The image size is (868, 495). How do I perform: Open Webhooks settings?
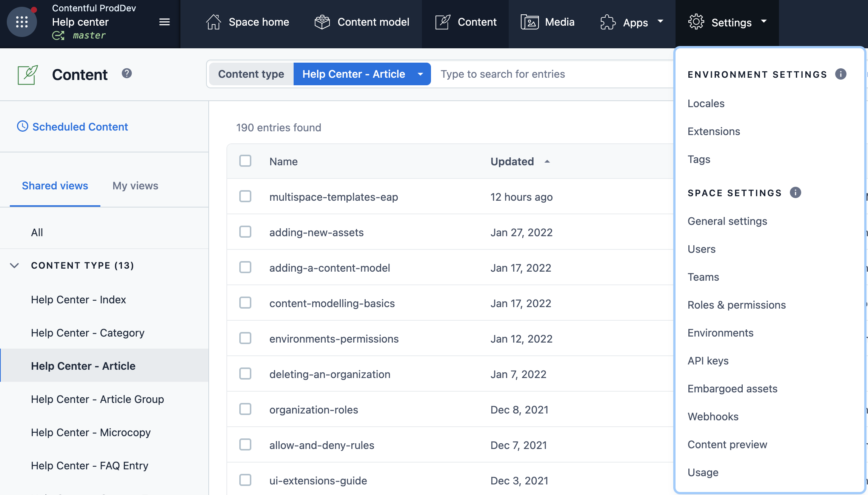713,417
